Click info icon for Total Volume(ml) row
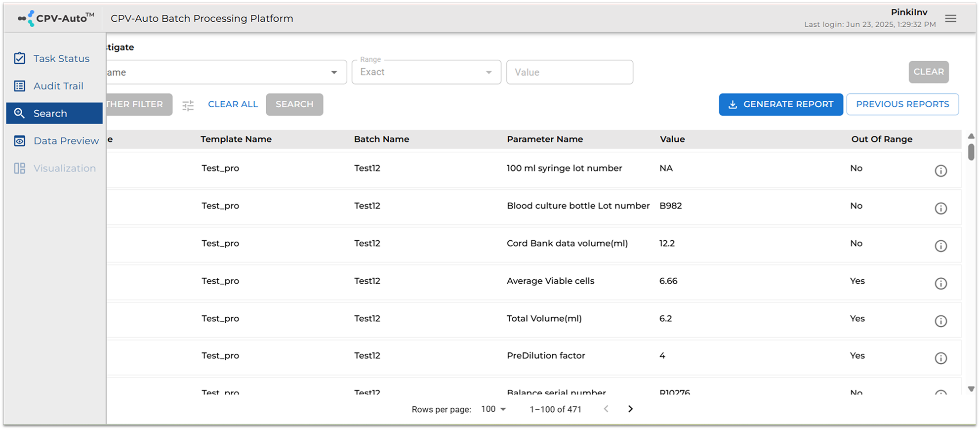The height and width of the screenshot is (430, 980). (x=940, y=321)
